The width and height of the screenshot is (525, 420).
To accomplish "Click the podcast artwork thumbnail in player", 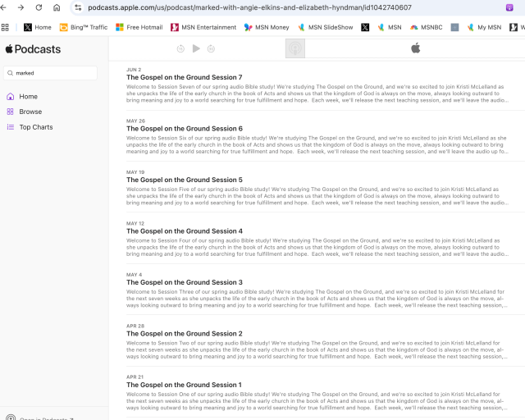I will [x=294, y=48].
